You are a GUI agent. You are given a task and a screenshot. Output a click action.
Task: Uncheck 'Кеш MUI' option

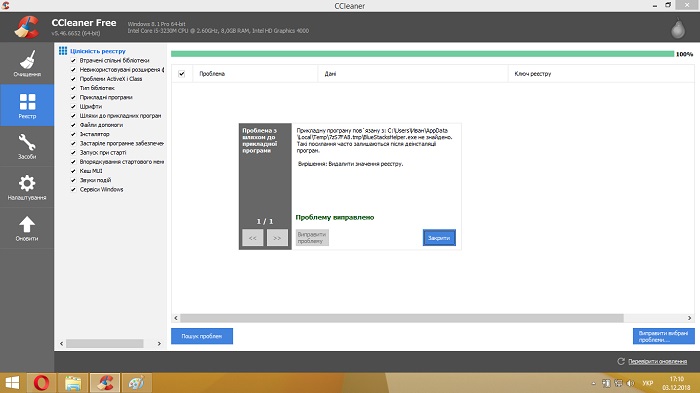(x=73, y=171)
